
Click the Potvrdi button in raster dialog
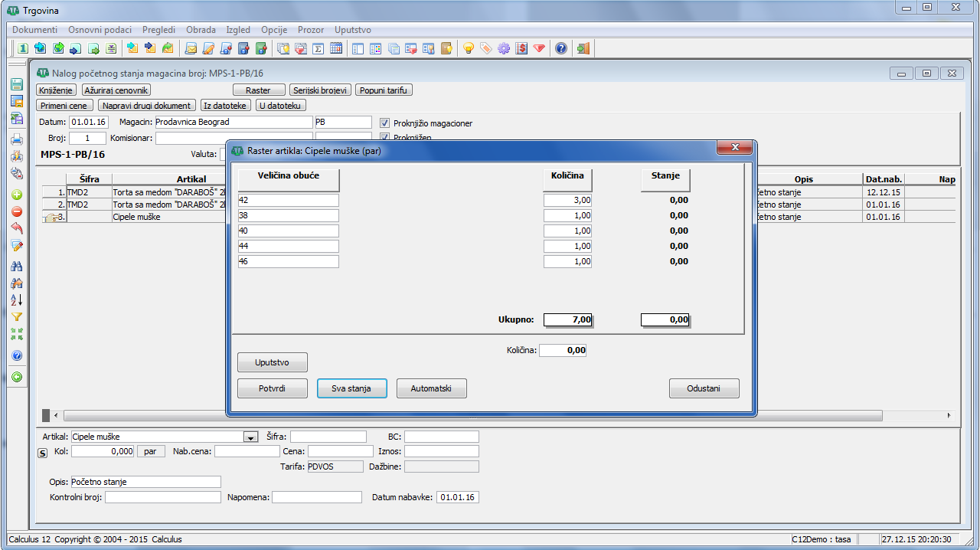pyautogui.click(x=273, y=388)
